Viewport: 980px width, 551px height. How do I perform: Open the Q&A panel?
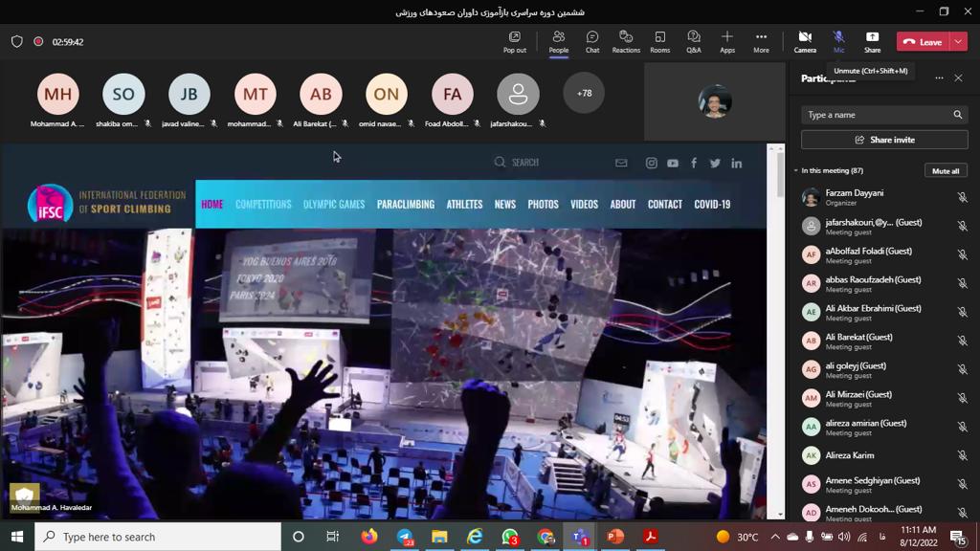[694, 41]
